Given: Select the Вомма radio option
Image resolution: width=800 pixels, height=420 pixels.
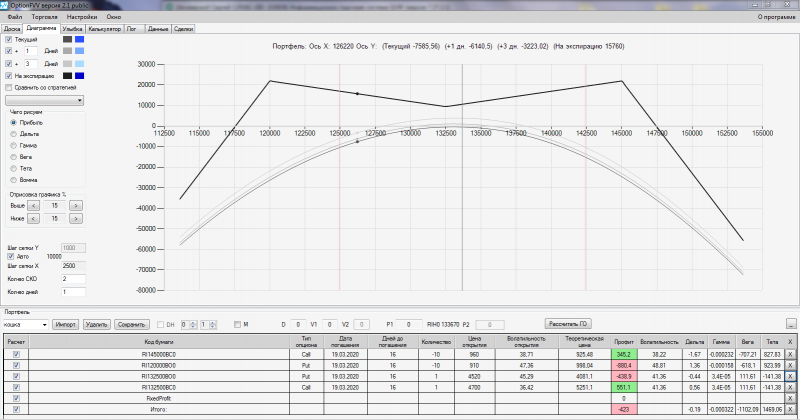Looking at the screenshot, I should [x=14, y=180].
